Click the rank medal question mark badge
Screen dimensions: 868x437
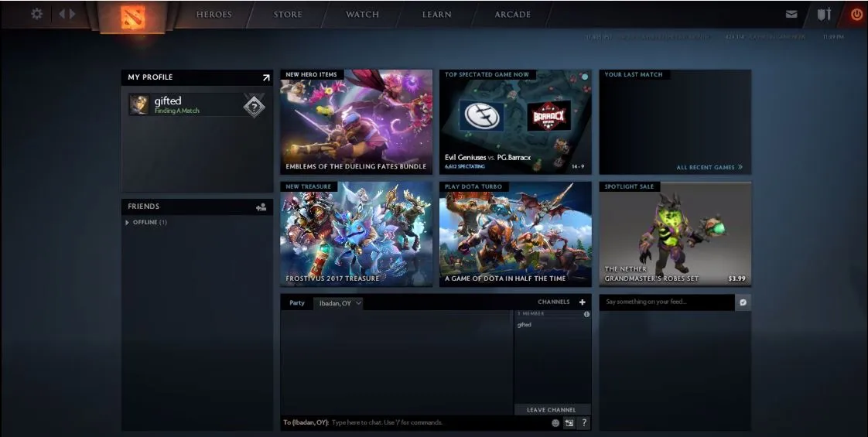(x=254, y=106)
